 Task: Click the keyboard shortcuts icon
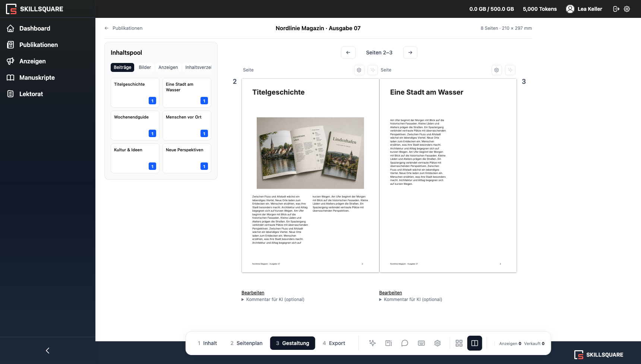pyautogui.click(x=421, y=343)
